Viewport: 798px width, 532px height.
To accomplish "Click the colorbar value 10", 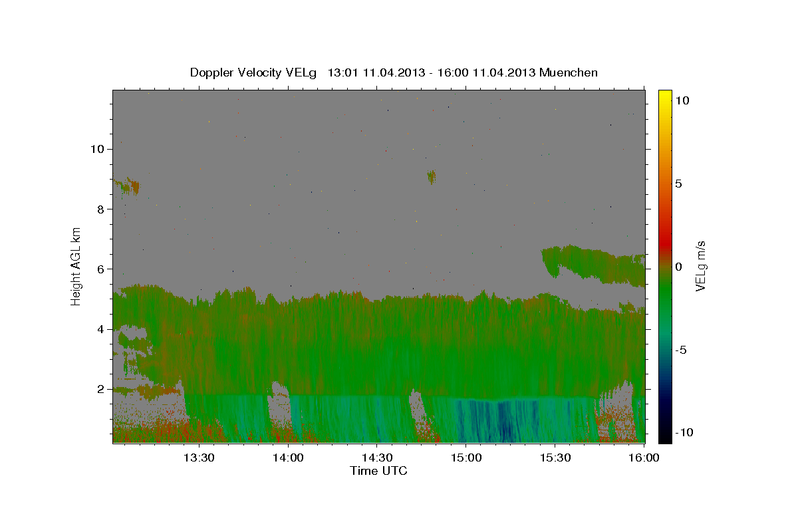I will 682,100.
